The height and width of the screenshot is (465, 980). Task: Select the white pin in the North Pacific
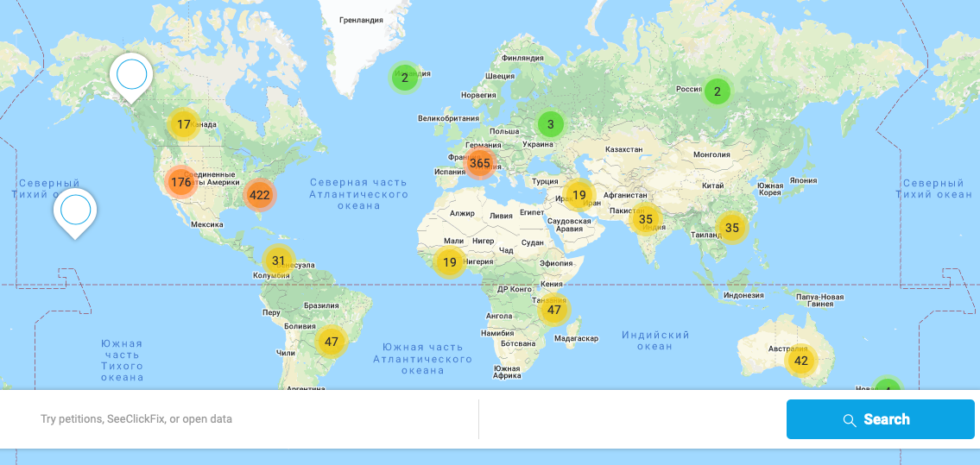coord(75,211)
